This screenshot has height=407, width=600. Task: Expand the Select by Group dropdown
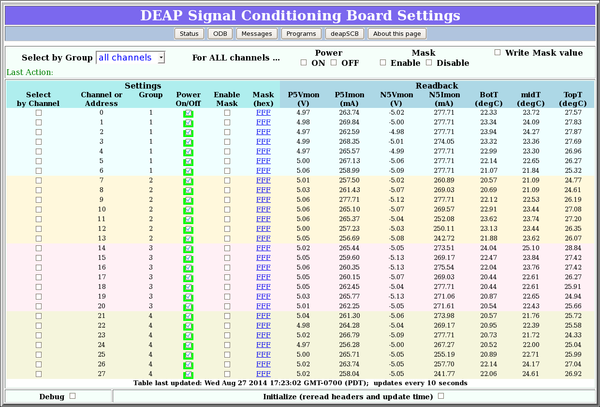130,58
